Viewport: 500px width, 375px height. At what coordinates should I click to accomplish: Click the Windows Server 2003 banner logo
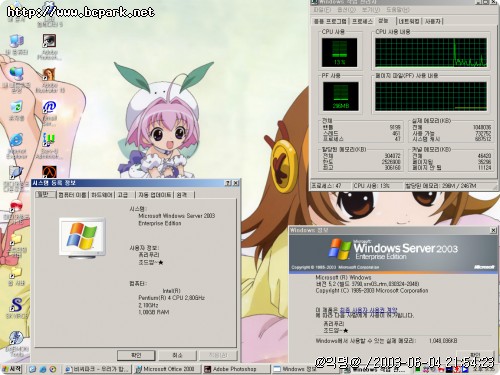click(393, 249)
